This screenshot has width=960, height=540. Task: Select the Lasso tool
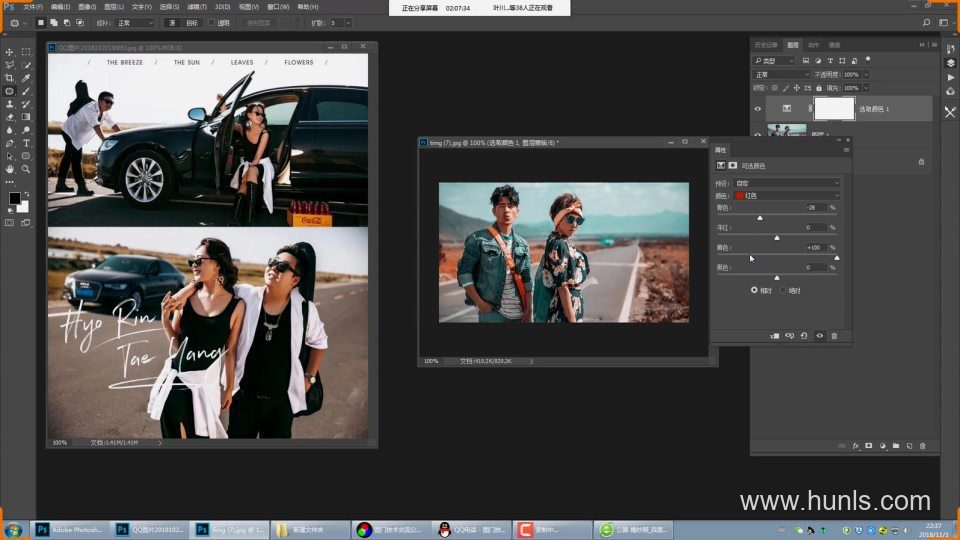(9, 65)
